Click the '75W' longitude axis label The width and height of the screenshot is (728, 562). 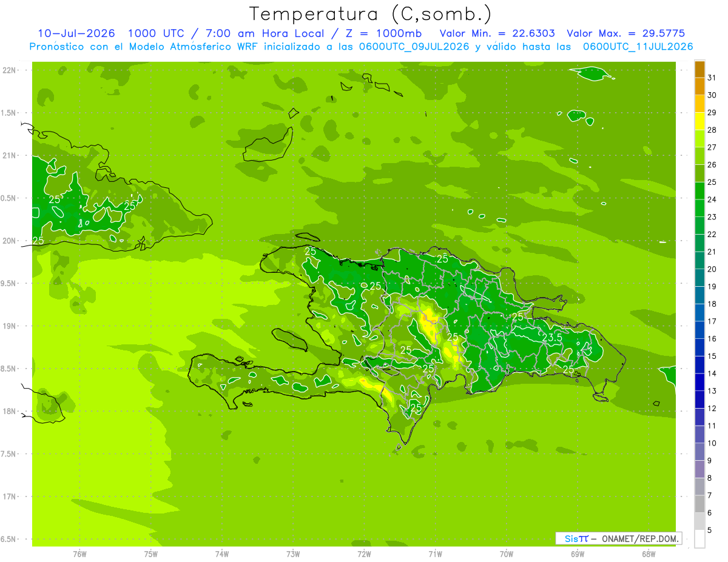[x=151, y=554]
